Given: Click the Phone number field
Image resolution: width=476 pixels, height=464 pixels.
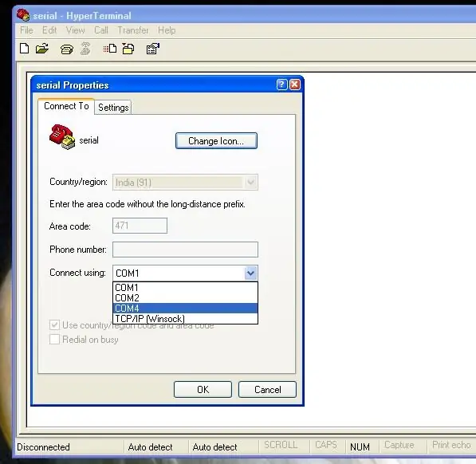Looking at the screenshot, I should pos(185,250).
